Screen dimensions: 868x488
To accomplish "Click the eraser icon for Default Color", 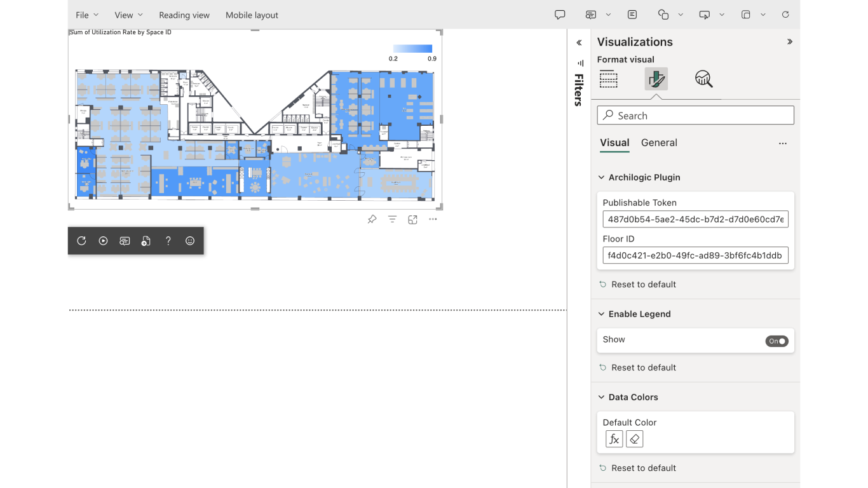I will coord(634,439).
